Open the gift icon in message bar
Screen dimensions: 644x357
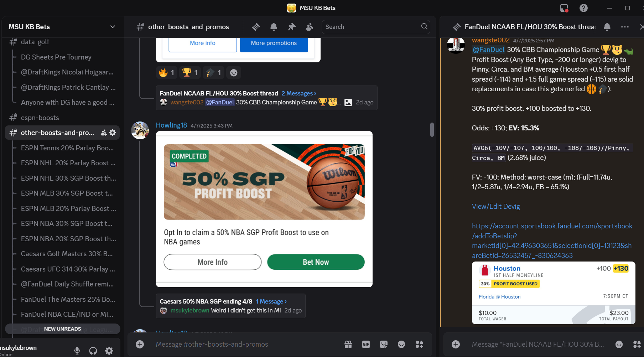click(x=348, y=344)
